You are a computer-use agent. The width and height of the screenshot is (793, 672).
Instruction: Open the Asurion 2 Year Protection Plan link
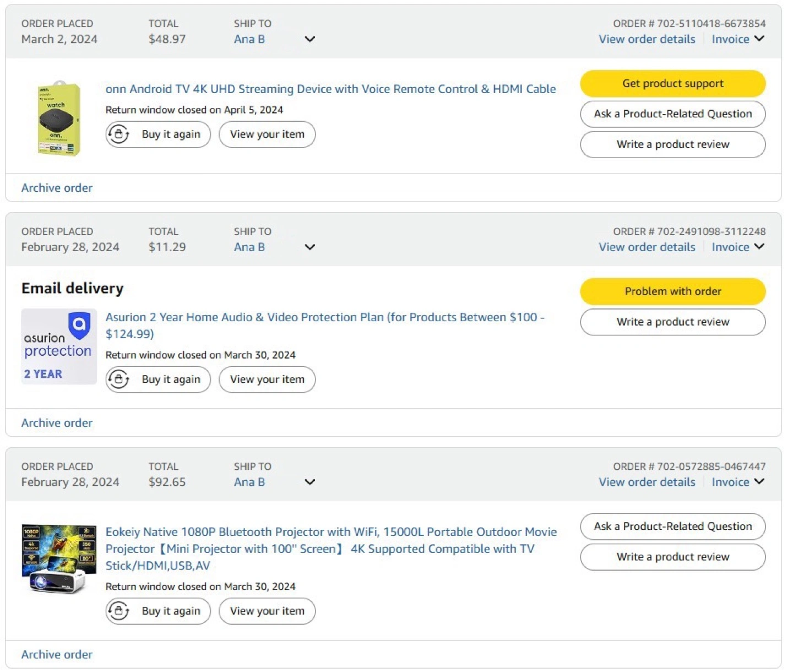324,318
